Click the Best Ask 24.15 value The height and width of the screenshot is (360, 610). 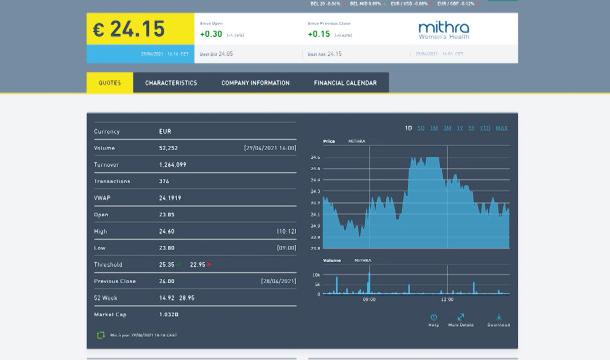pos(334,54)
